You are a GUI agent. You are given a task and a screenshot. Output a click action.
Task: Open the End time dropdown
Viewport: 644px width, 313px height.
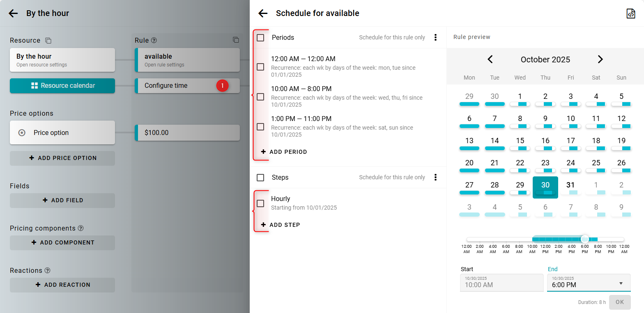(x=621, y=283)
